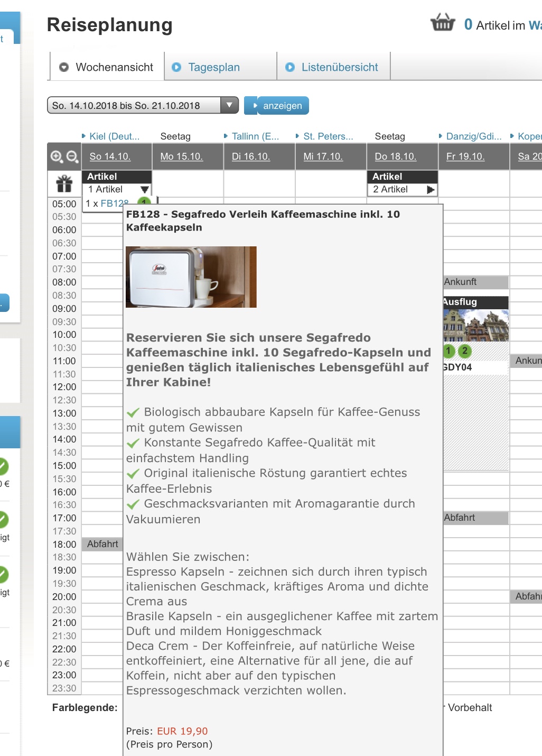Open the Mo 15.10. day header
542x756 pixels.
coord(182,156)
